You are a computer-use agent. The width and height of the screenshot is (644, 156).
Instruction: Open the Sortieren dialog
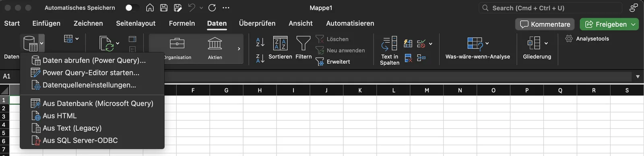[x=280, y=48]
